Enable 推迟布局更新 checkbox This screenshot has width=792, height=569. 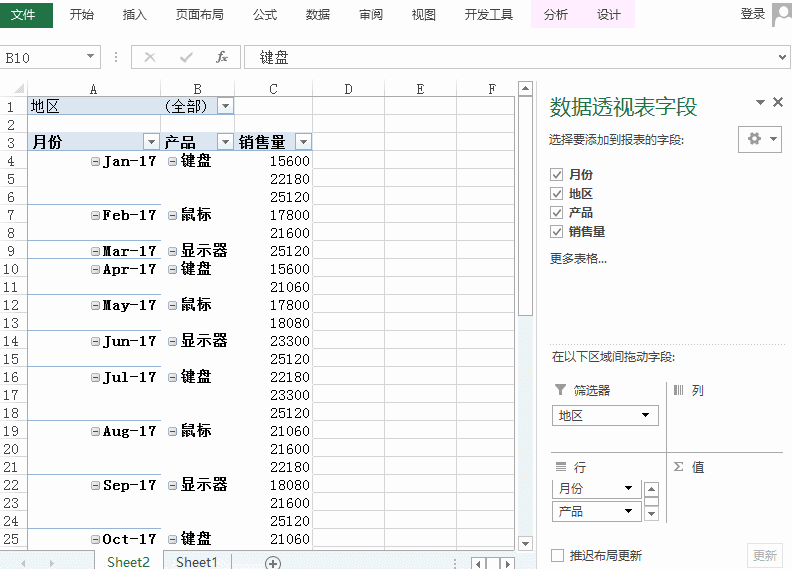(558, 556)
